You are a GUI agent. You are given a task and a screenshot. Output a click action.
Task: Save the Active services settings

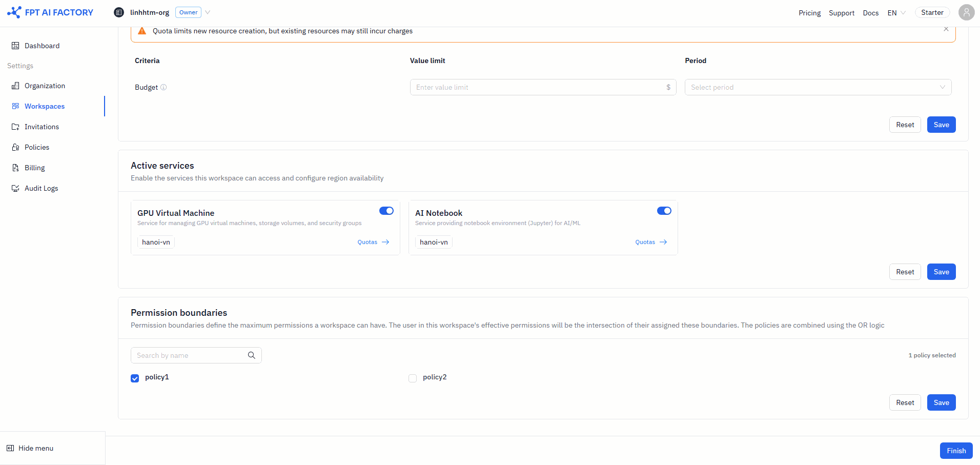(x=941, y=272)
